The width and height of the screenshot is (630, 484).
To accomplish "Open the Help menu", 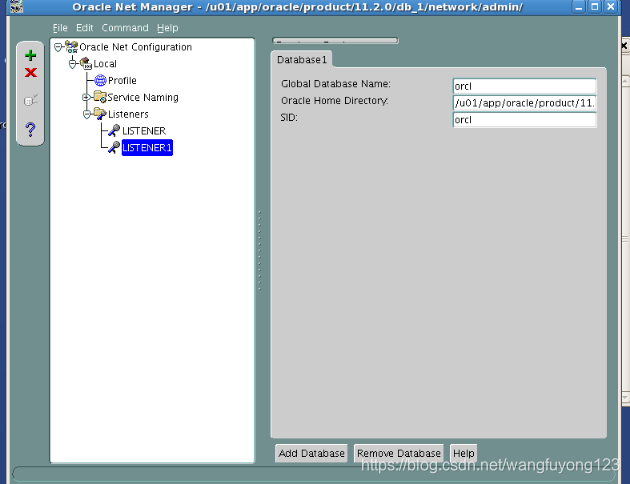I will (x=168, y=28).
